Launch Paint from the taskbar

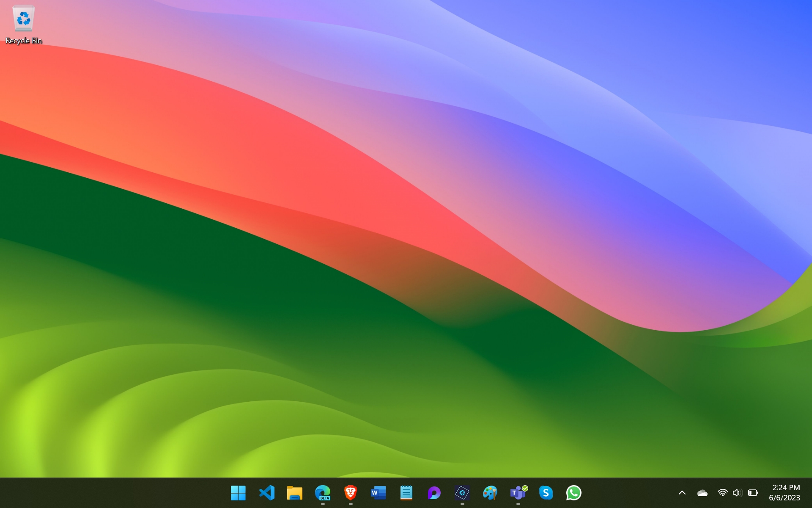coord(490,492)
